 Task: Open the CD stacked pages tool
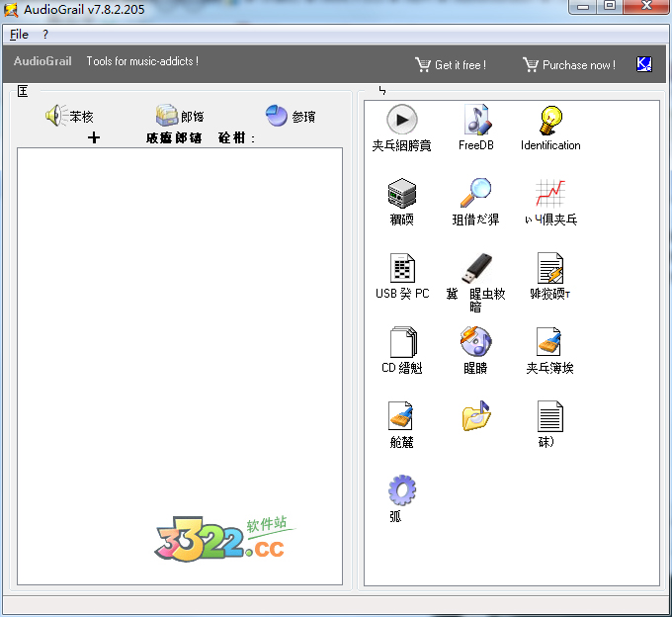click(x=402, y=350)
